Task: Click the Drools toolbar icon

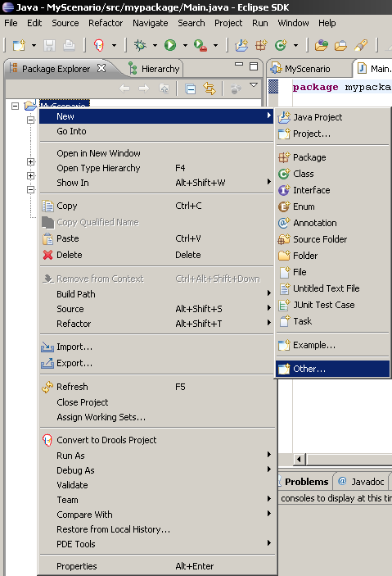Action: (99, 45)
